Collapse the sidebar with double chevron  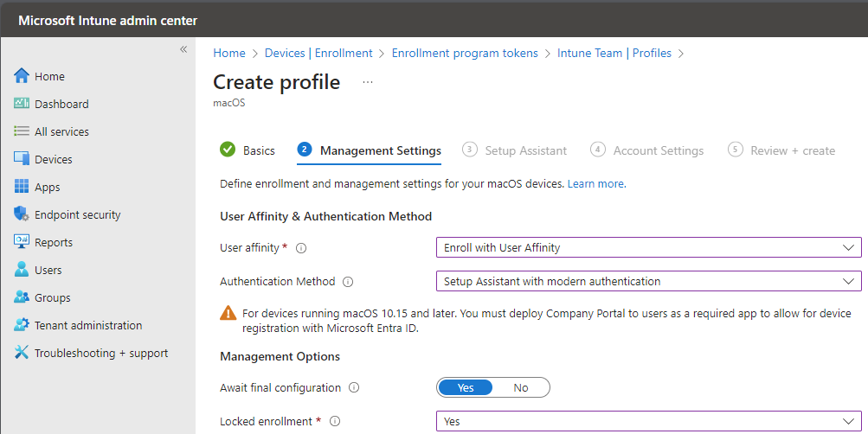click(183, 49)
